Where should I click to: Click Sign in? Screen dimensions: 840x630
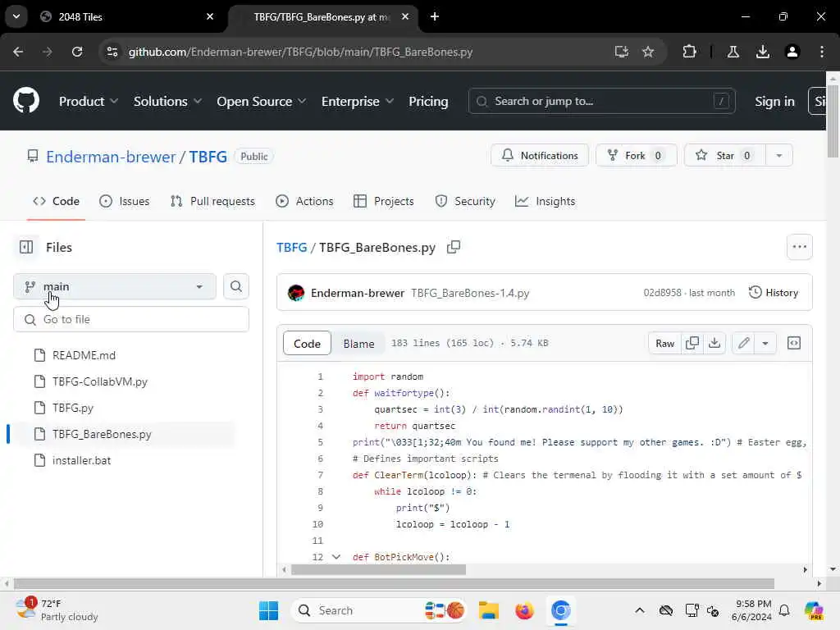point(774,101)
